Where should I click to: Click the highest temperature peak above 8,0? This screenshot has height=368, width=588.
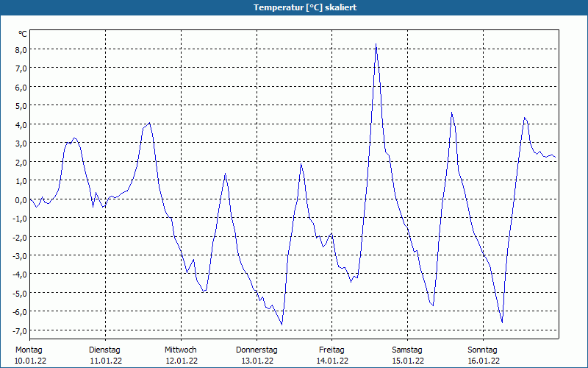[x=376, y=44]
